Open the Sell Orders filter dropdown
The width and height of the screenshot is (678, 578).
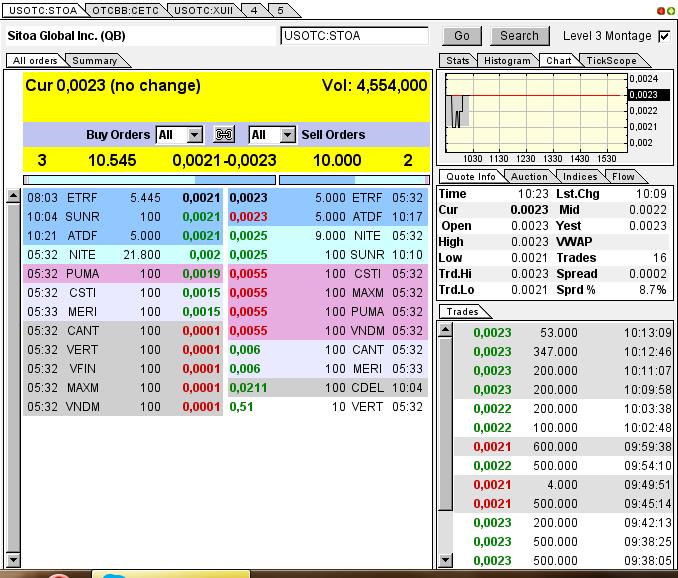287,135
